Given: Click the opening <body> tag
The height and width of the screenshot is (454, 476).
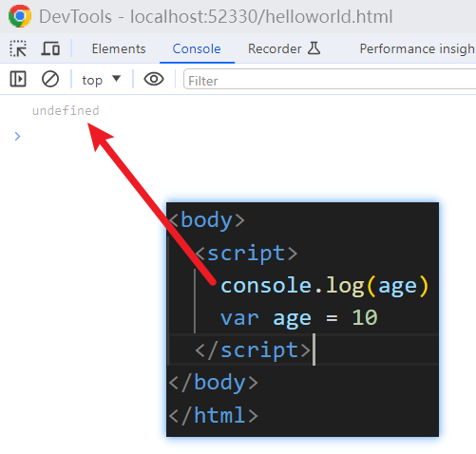Looking at the screenshot, I should [x=207, y=220].
